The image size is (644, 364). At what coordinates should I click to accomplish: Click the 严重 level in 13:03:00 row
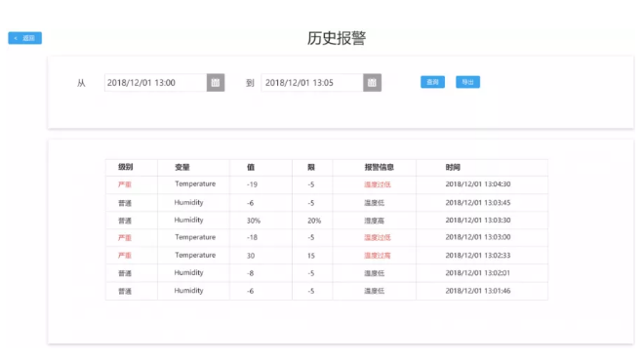tap(125, 237)
